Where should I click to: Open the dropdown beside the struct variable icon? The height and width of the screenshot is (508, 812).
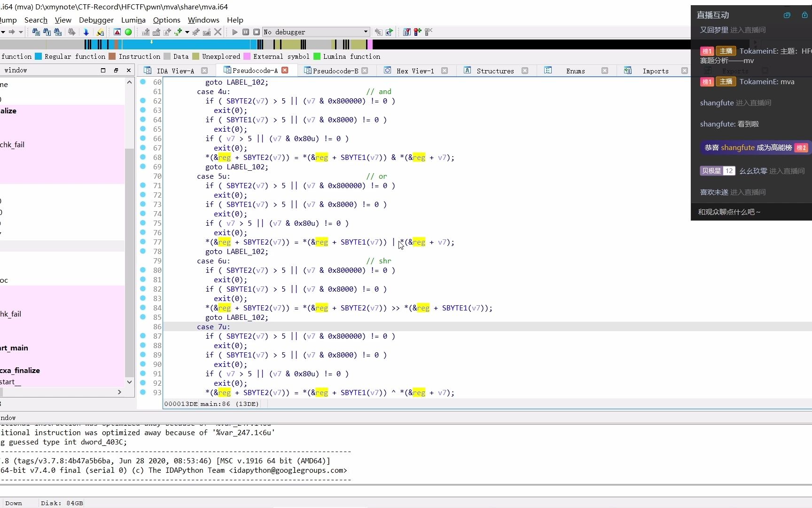point(187,32)
